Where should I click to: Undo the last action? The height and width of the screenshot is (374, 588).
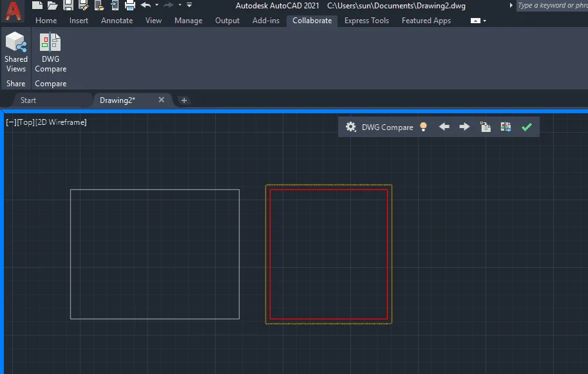(x=146, y=5)
